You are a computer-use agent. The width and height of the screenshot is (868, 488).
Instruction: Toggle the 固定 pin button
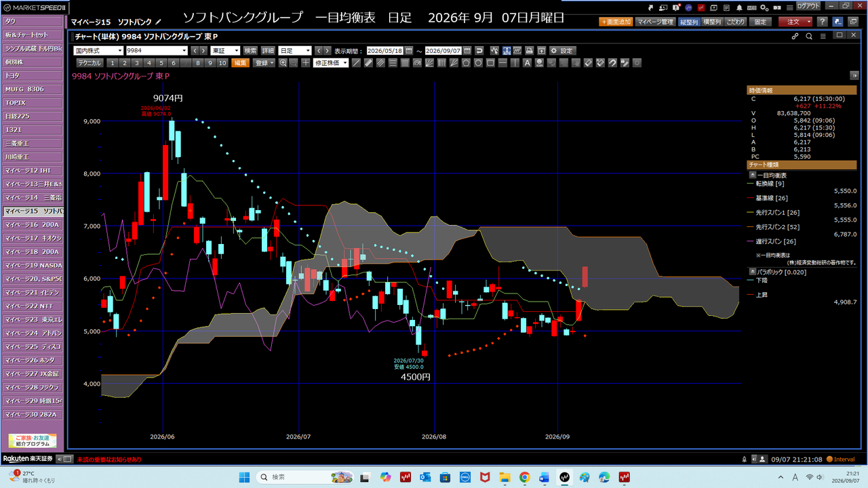(x=761, y=22)
